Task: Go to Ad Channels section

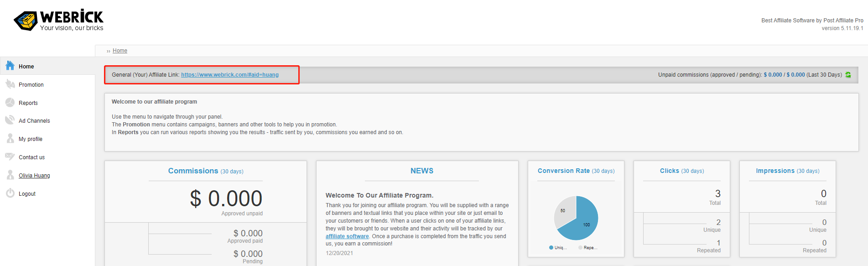Action: (x=34, y=121)
